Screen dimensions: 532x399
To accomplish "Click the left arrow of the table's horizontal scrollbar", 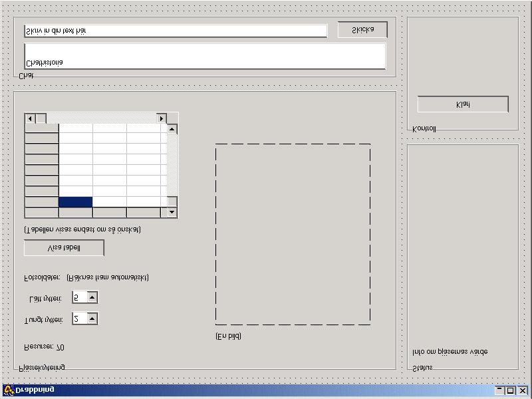I will [x=30, y=118].
